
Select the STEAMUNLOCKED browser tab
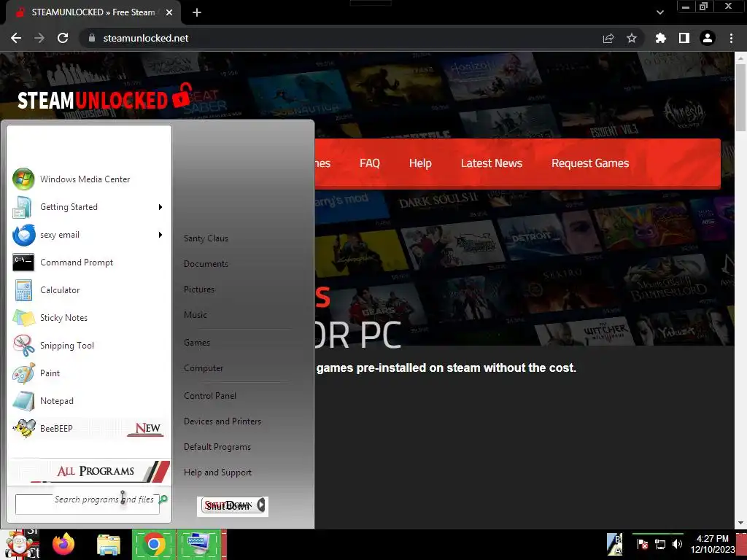(x=93, y=12)
